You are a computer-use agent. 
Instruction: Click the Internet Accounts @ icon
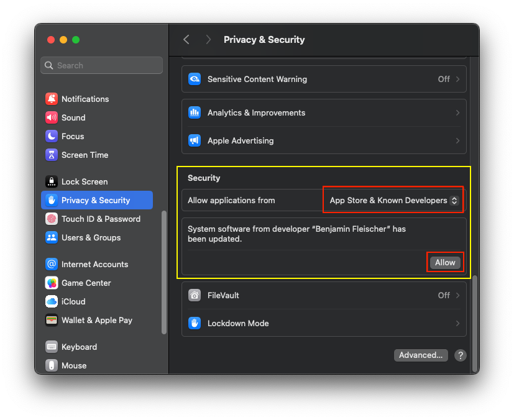point(52,264)
